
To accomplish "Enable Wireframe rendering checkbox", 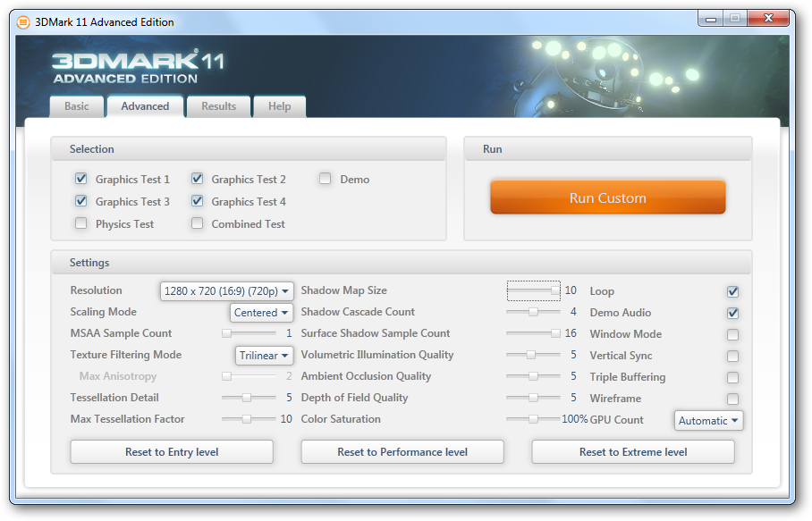I will click(x=732, y=399).
